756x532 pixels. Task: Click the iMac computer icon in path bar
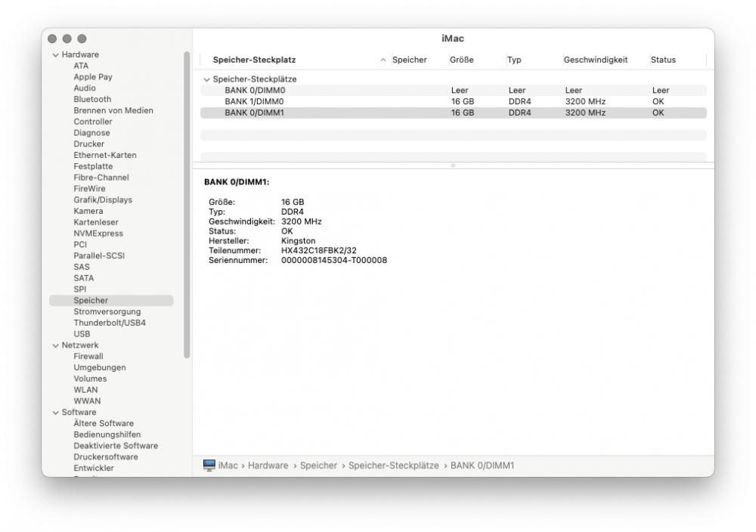point(209,466)
